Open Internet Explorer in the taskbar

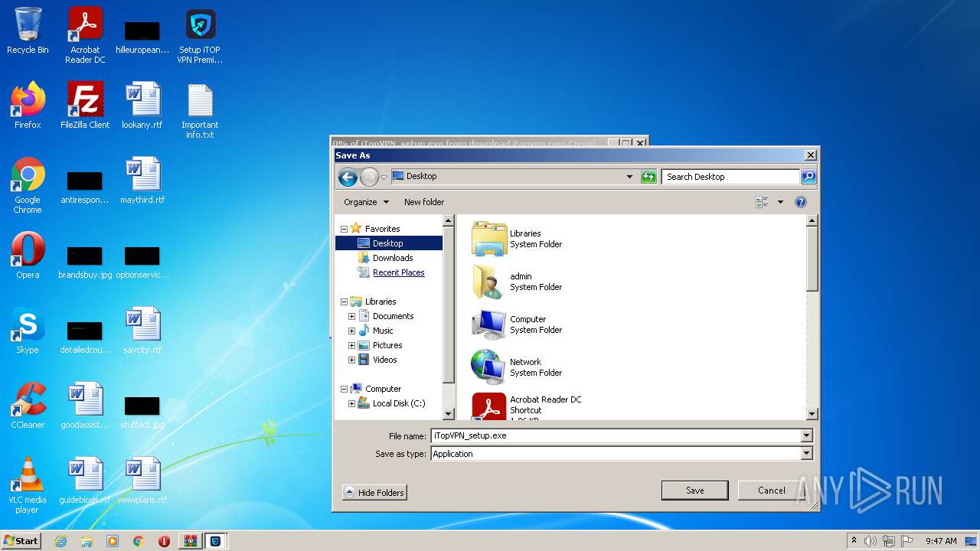click(60, 541)
